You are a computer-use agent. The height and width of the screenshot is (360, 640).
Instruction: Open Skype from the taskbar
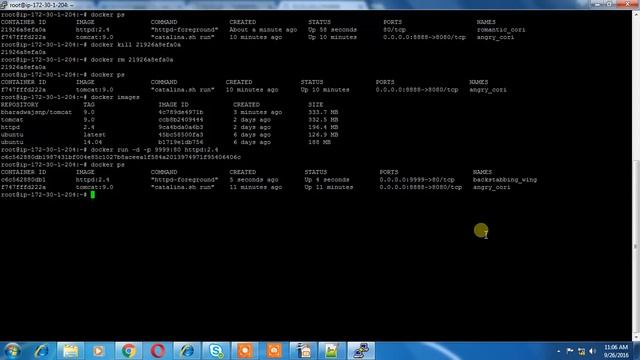tap(216, 351)
